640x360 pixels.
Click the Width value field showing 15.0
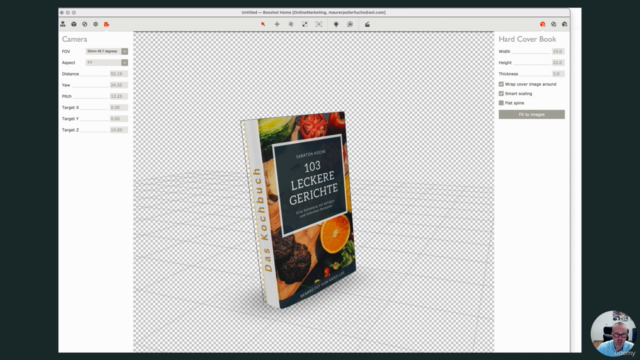pyautogui.click(x=558, y=51)
